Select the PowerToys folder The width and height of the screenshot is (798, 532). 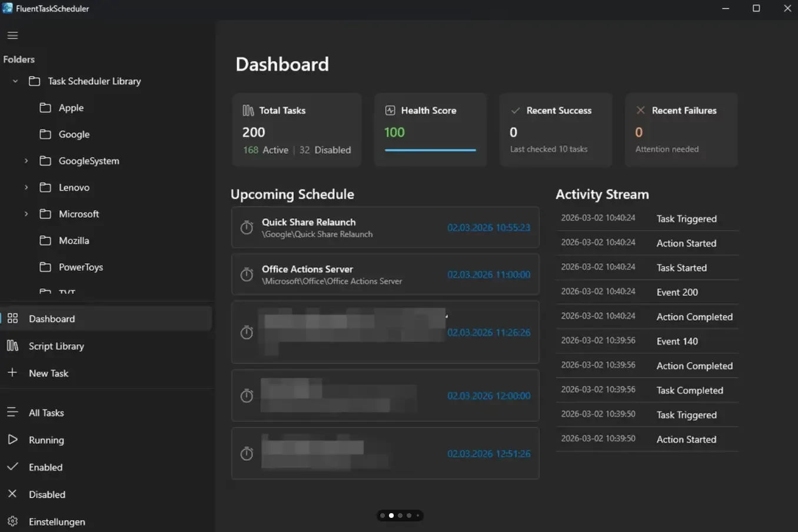click(x=81, y=267)
